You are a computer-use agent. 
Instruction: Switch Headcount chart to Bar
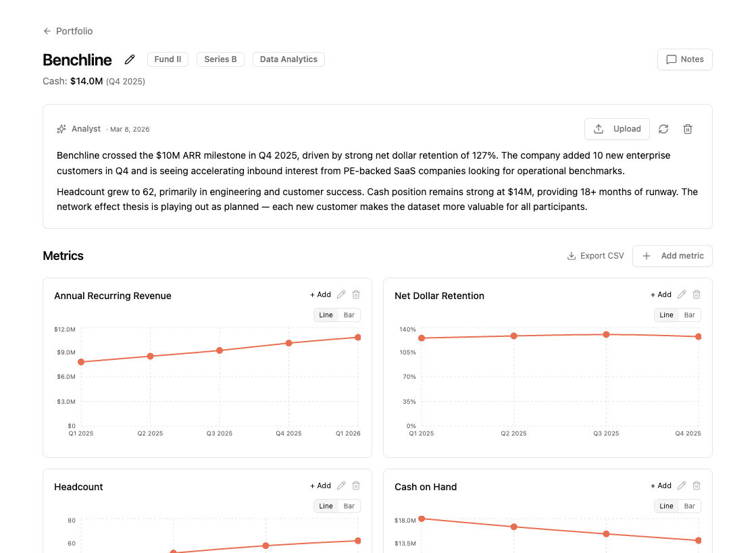click(x=349, y=506)
